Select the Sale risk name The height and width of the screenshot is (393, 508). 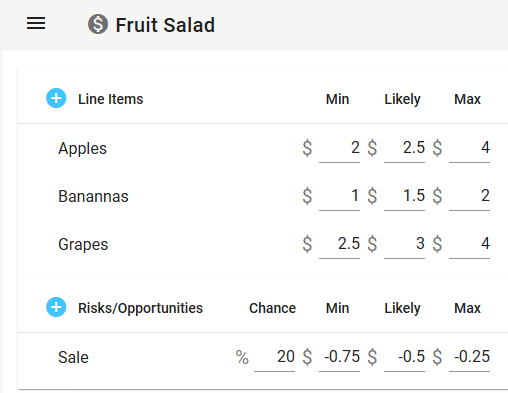tap(73, 357)
